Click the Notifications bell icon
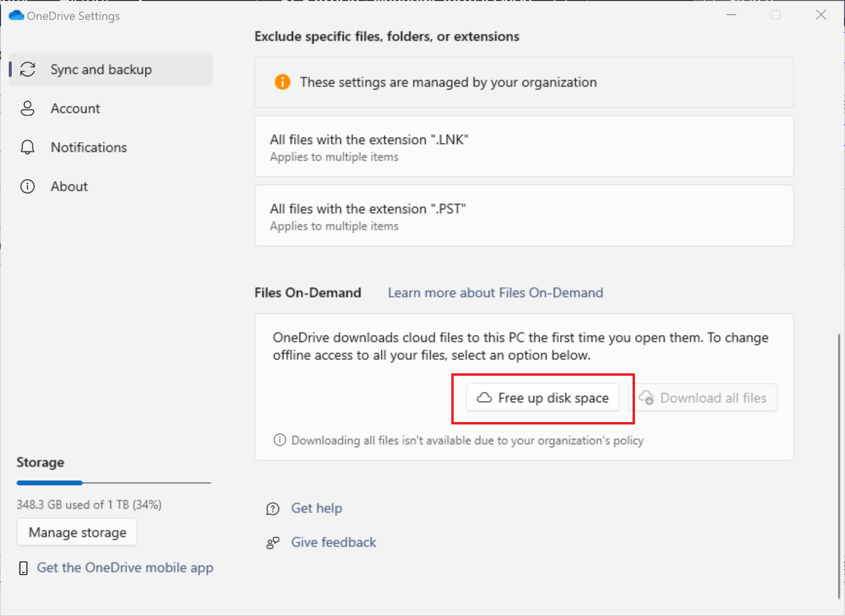 click(x=28, y=147)
